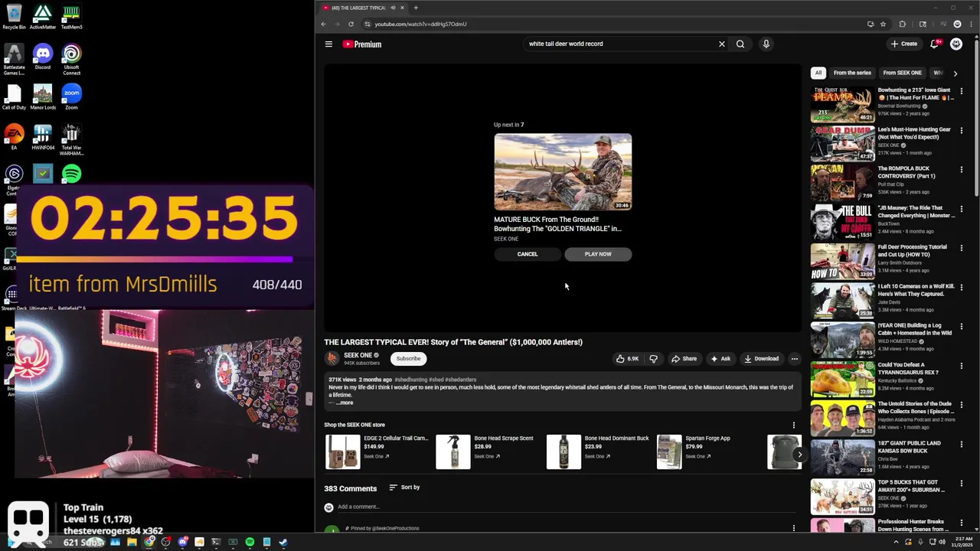This screenshot has width=980, height=551.
Task: Open the SEEK ONE channel avatar
Action: (332, 358)
